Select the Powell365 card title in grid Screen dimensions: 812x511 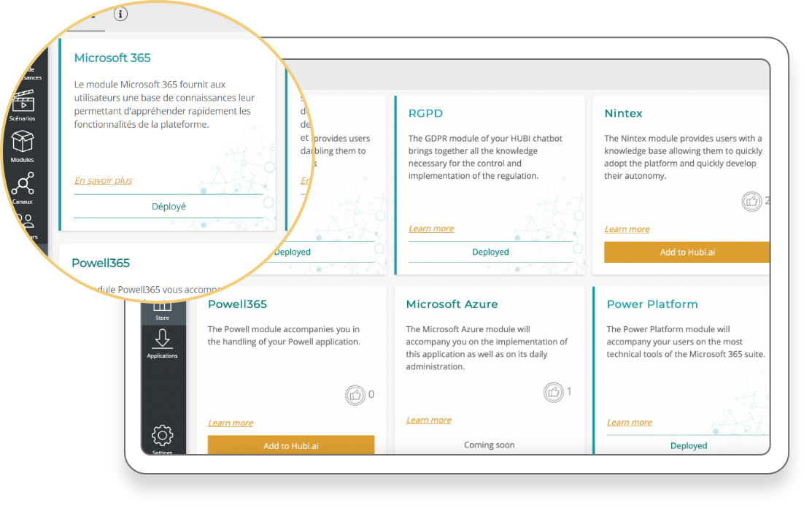pyautogui.click(x=237, y=304)
